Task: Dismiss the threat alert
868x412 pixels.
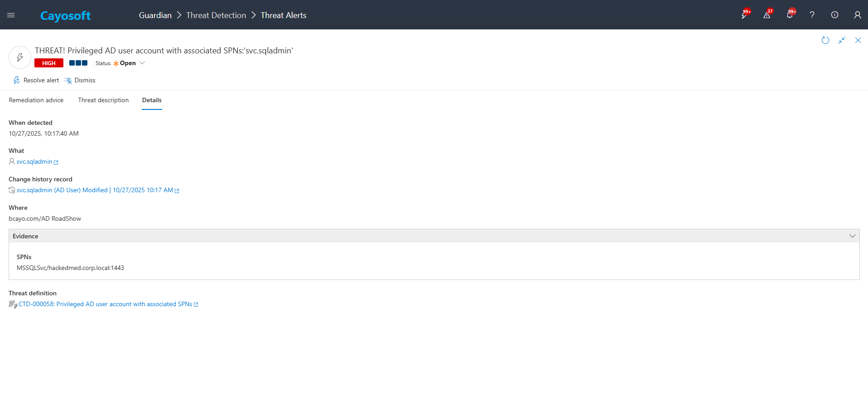Action: 81,80
